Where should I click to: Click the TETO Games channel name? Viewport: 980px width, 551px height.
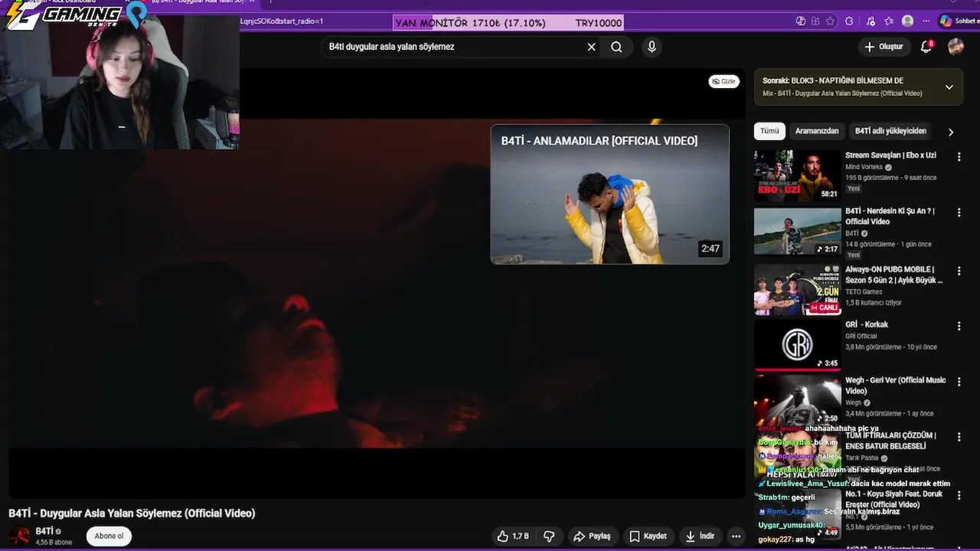pyautogui.click(x=864, y=292)
